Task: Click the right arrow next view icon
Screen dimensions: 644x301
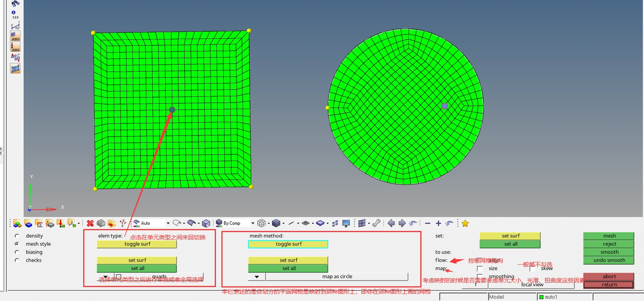Action: [x=402, y=223]
